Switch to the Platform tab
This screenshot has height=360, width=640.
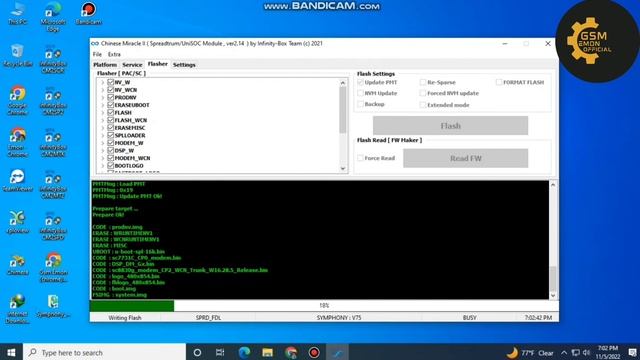tap(105, 64)
